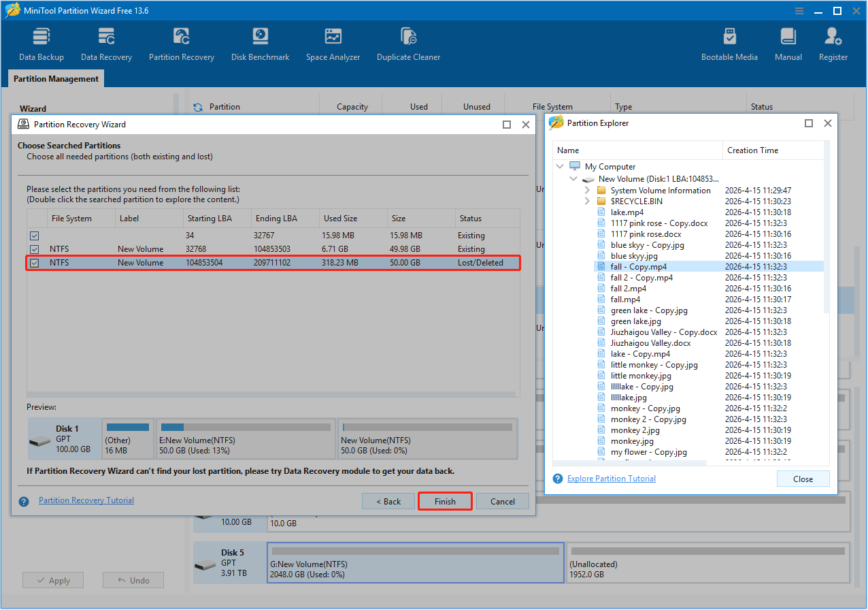Select the Partition Recovery tool
This screenshot has width=868, height=610.
[x=181, y=42]
